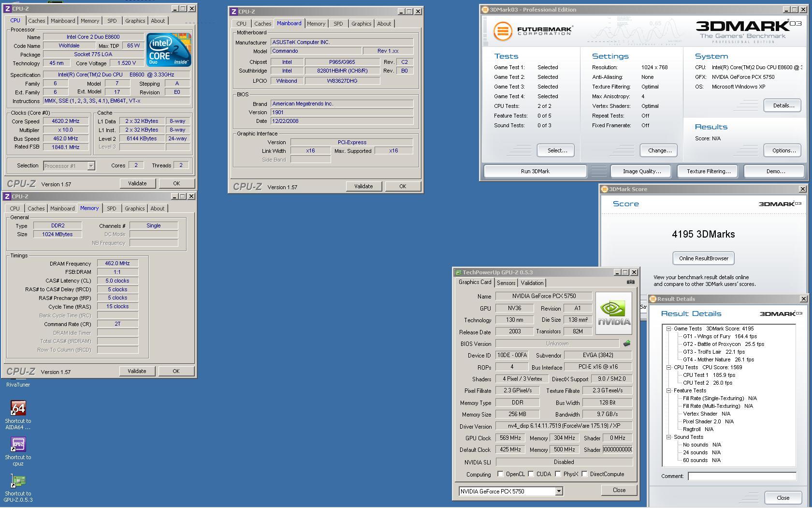Screen dimensions: 812x508
Task: Click Change... button under Settings
Action: [659, 150]
